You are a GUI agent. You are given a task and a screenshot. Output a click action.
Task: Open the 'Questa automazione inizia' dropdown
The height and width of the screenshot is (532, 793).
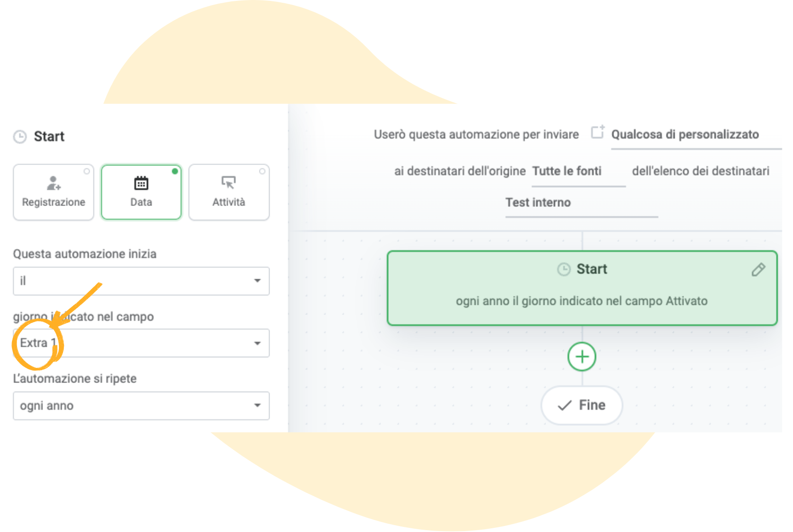(141, 281)
